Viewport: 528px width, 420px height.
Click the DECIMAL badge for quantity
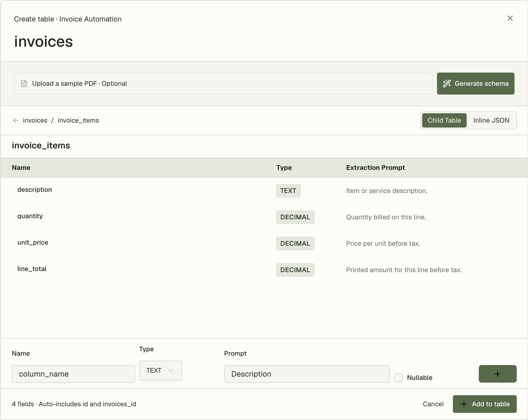[295, 217]
